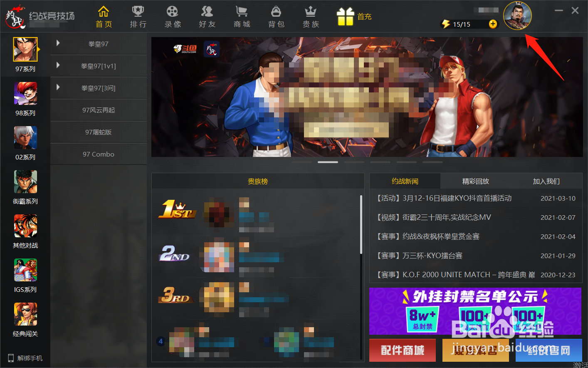Select the 街霸系列 game category
Viewport: 588px width, 368px height.
(x=25, y=187)
